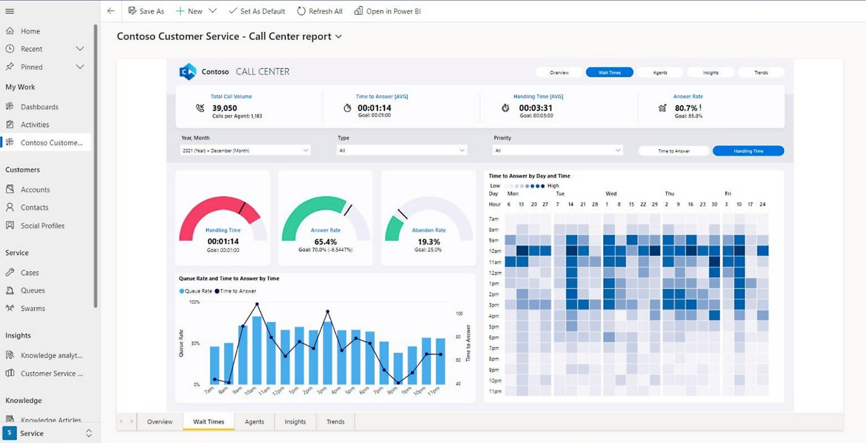Click the Handling Time stopwatch icon
The height and width of the screenshot is (443, 868).
pos(505,108)
